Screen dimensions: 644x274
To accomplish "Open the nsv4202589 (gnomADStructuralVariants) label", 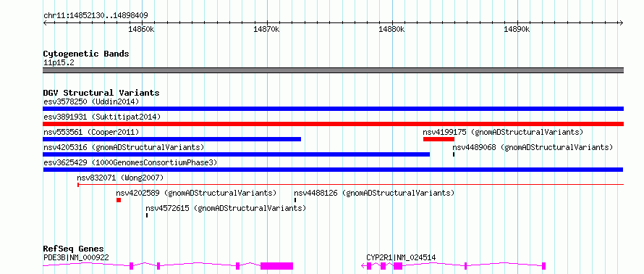I will [x=196, y=193].
